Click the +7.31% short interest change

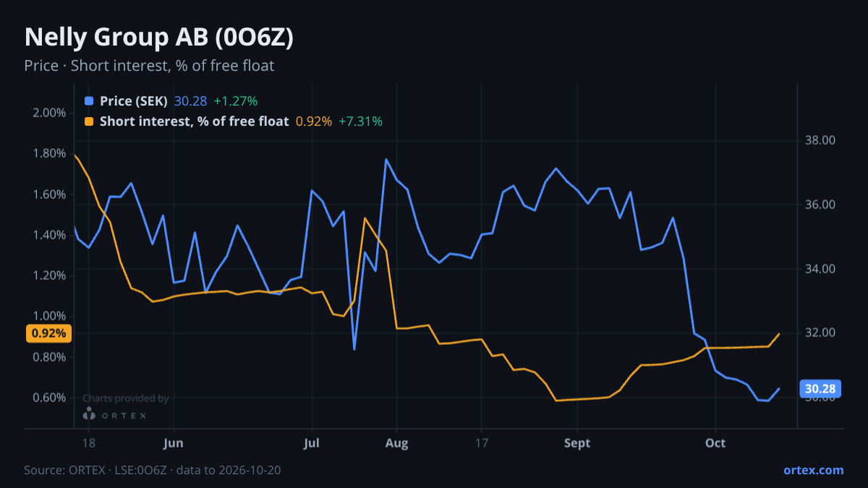360,121
